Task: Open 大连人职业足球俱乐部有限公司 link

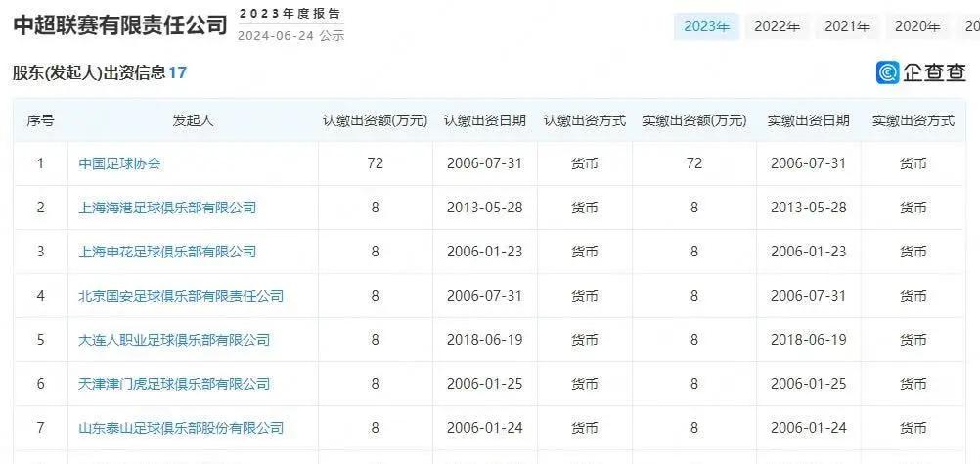Action: (174, 340)
